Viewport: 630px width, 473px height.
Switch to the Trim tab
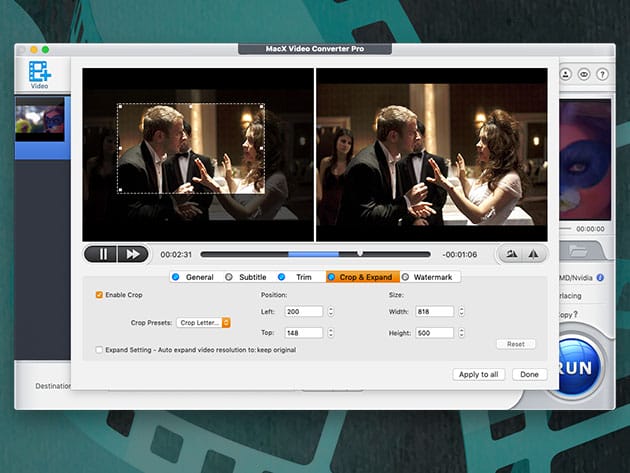pos(282,277)
